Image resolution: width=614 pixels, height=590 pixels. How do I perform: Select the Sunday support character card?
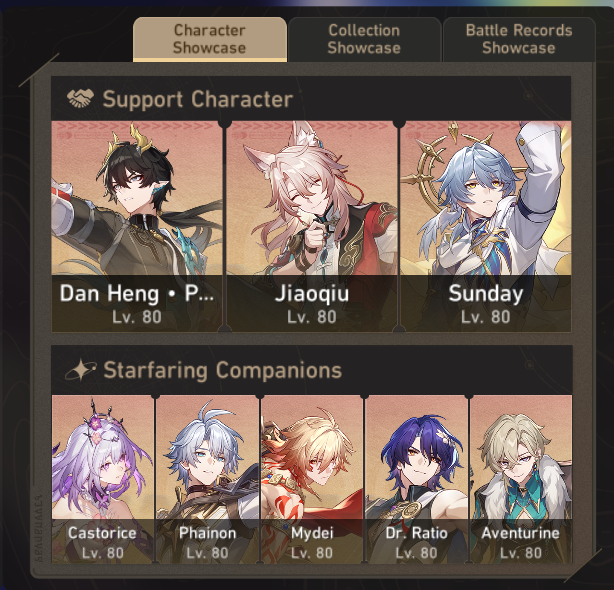(x=486, y=227)
